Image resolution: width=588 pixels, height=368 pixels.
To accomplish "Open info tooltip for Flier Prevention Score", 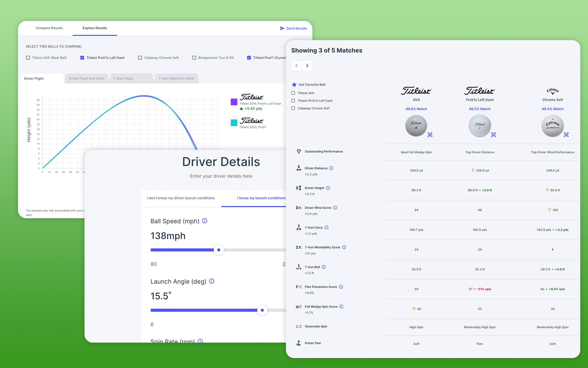I will tap(341, 287).
